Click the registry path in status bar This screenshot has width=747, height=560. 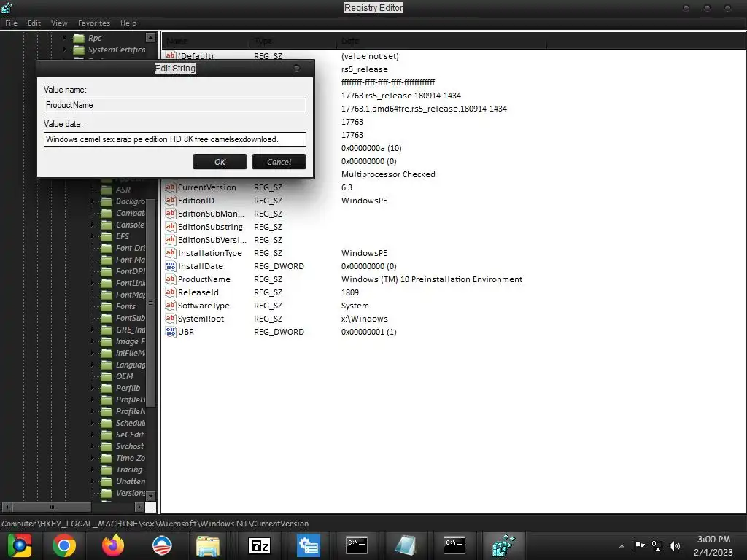[155, 524]
